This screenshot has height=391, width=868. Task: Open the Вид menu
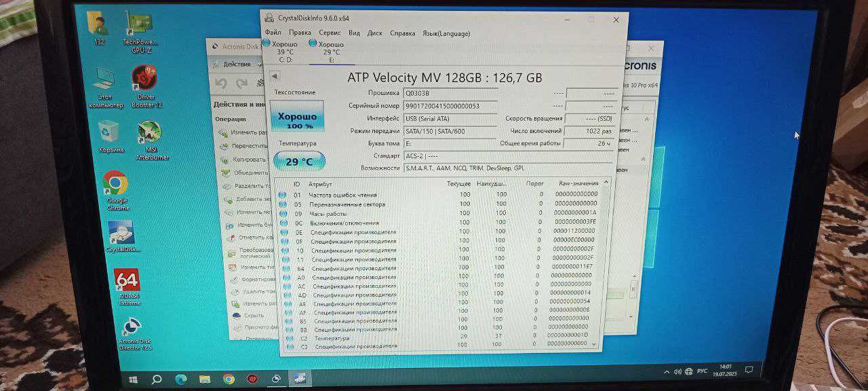point(354,33)
